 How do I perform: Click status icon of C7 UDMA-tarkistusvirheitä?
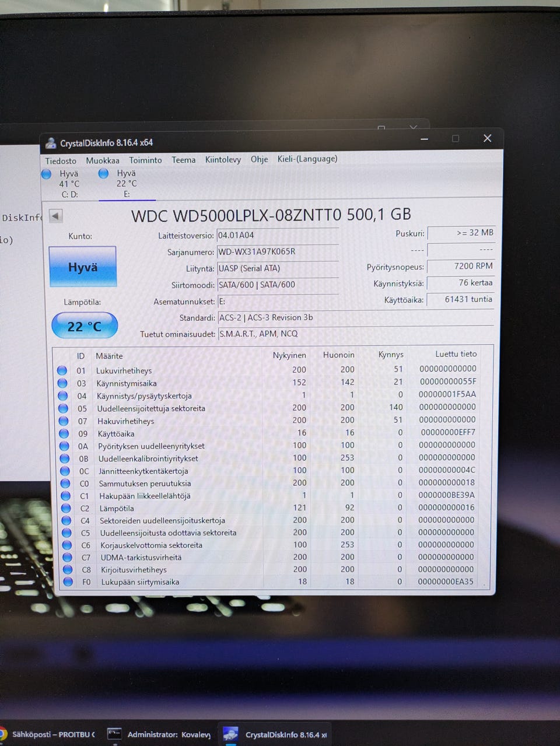coord(68,557)
